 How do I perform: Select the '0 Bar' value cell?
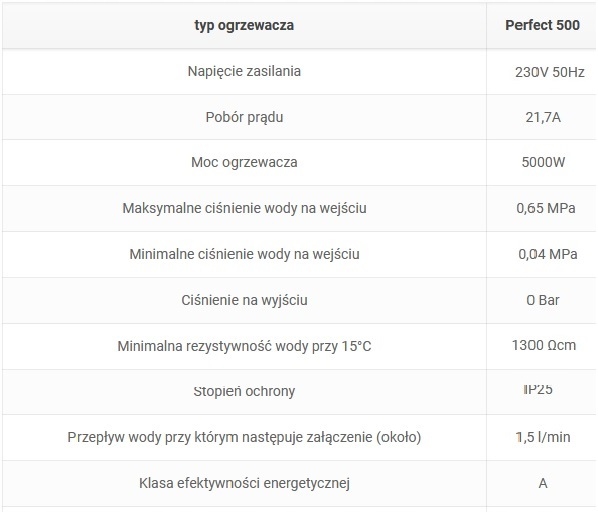[543, 300]
